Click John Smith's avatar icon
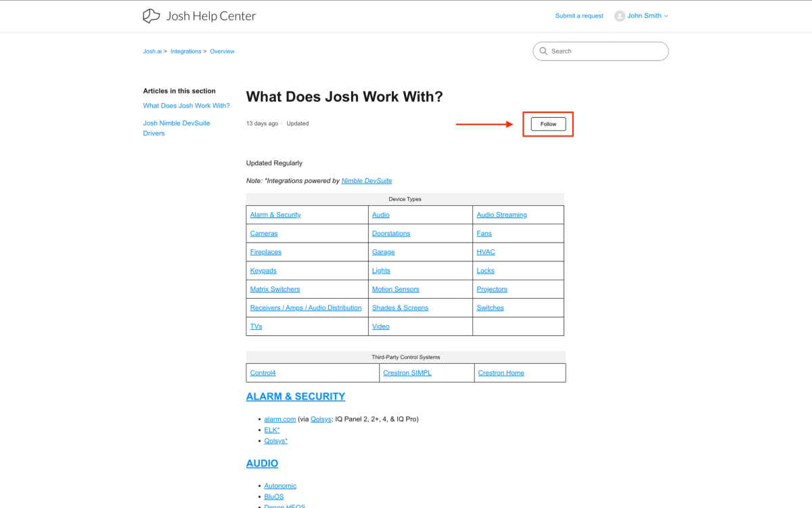The height and width of the screenshot is (508, 812). coord(619,16)
